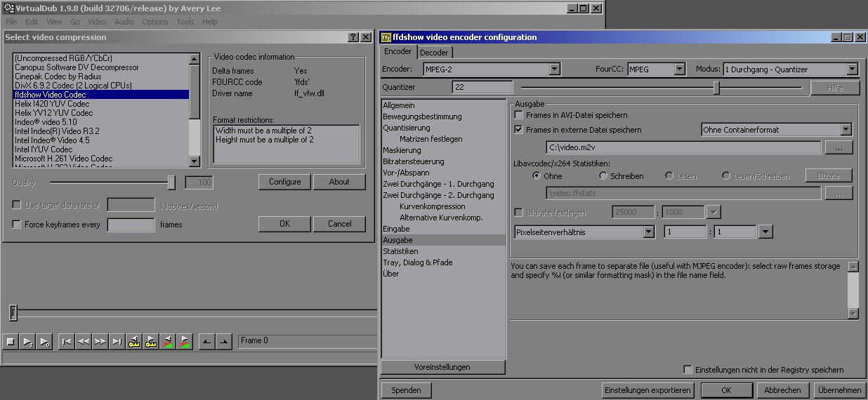Click the Mark out (selection end) button
This screenshot has width=868, height=400.
224,342
